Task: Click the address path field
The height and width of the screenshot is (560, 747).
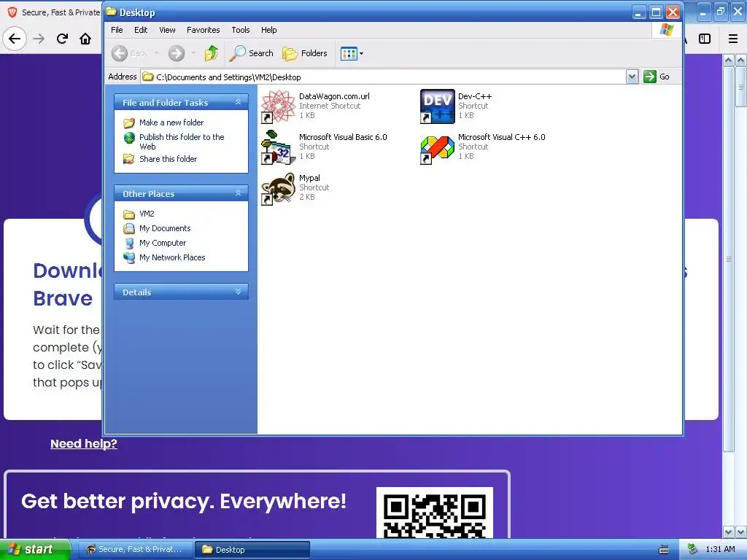Action: 384,77
